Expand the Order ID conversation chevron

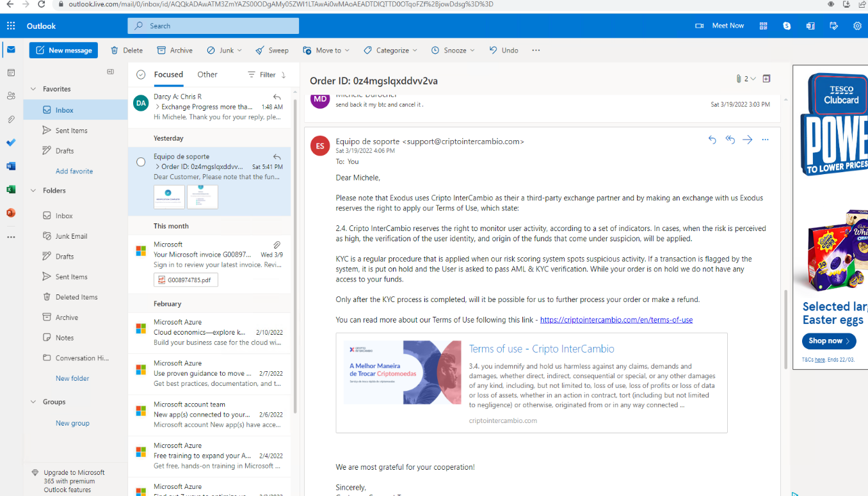pos(157,166)
